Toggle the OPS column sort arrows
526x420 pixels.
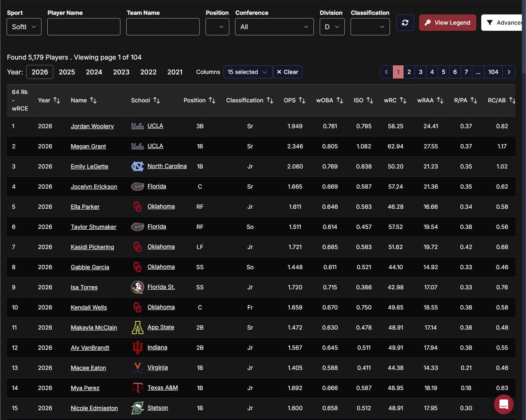[304, 100]
